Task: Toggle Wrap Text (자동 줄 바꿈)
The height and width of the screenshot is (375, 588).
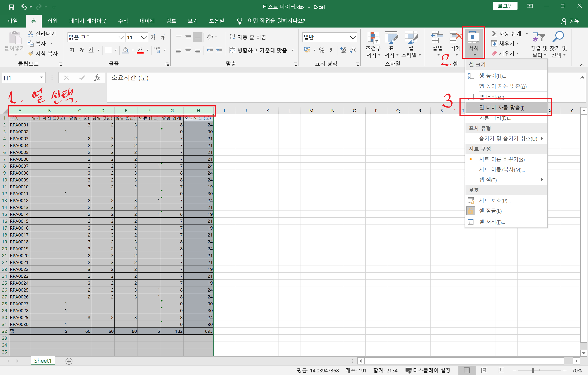Action: pyautogui.click(x=248, y=37)
